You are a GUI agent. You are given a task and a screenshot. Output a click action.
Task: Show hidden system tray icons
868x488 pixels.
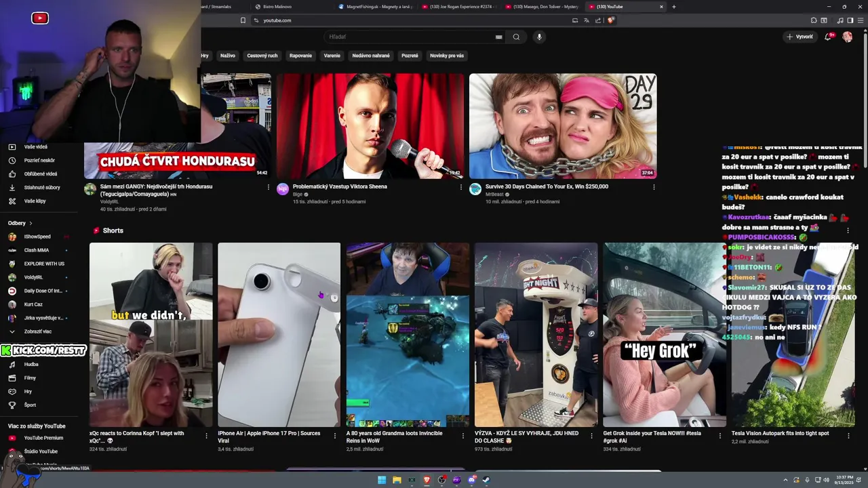coord(785,480)
